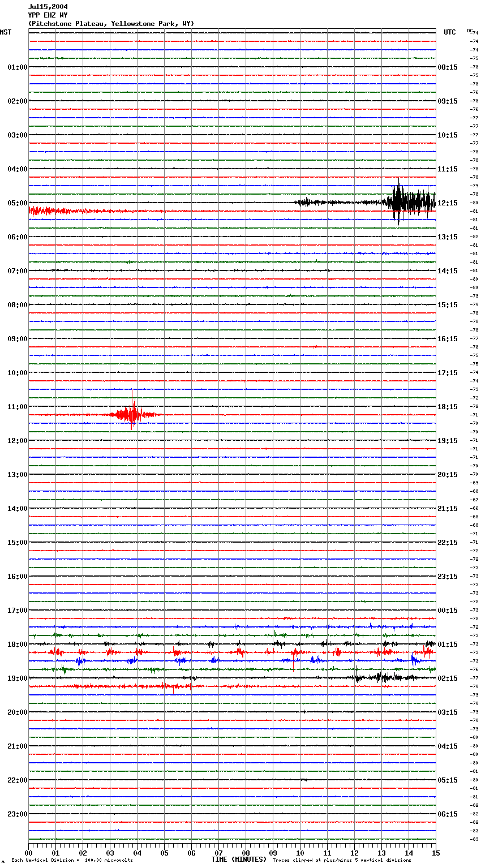Click the 12:15 UTC time label
The width and height of the screenshot is (481, 868).
tap(448, 203)
